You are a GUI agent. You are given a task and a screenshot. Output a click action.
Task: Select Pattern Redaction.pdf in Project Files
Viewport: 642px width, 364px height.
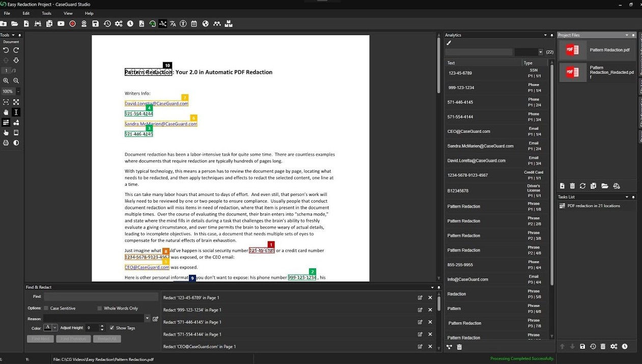[x=597, y=50]
